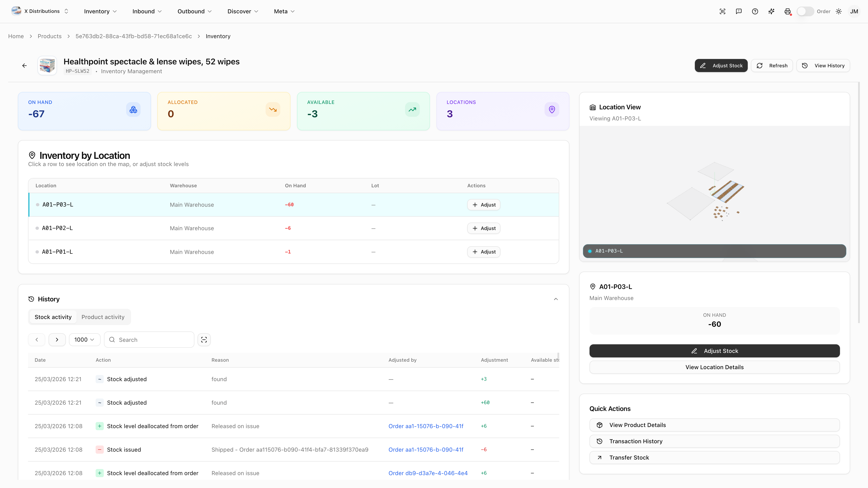Image resolution: width=868 pixels, height=488 pixels.
Task: Click the On Hand boxes icon
Action: 133,110
